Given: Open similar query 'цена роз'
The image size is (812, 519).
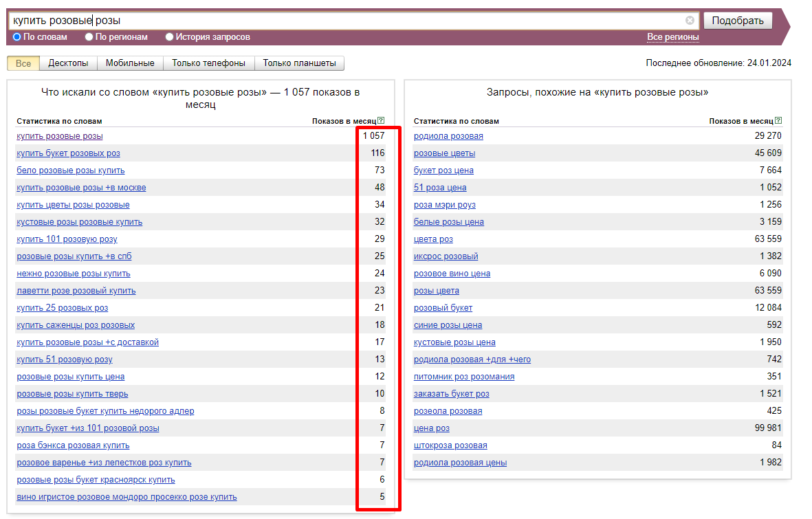Looking at the screenshot, I should coord(431,428).
